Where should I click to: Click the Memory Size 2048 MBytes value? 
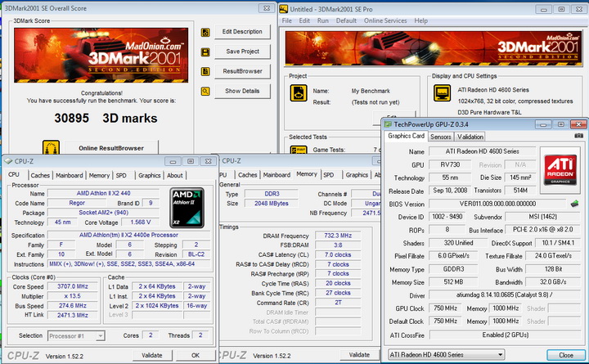272,203
